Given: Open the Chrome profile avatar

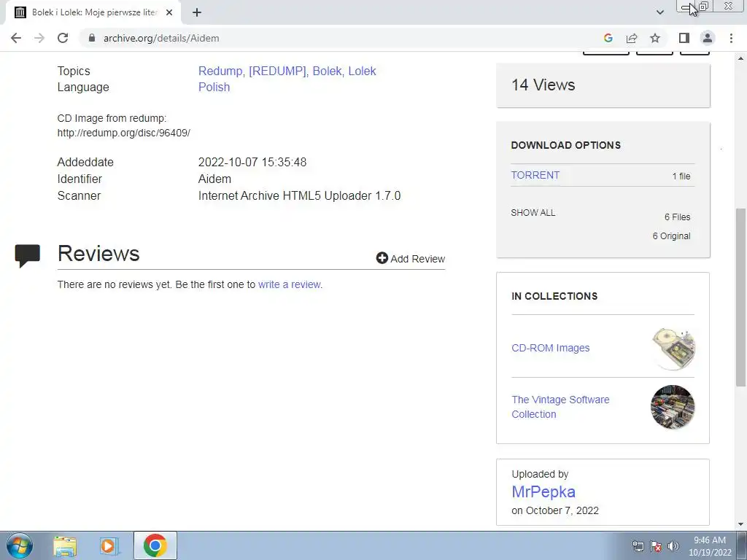Looking at the screenshot, I should 708,38.
